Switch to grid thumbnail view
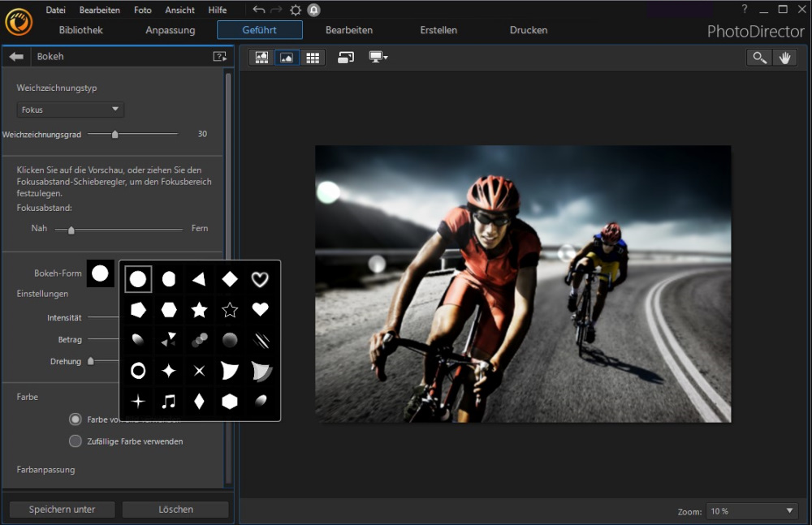This screenshot has height=525, width=812. pyautogui.click(x=312, y=58)
